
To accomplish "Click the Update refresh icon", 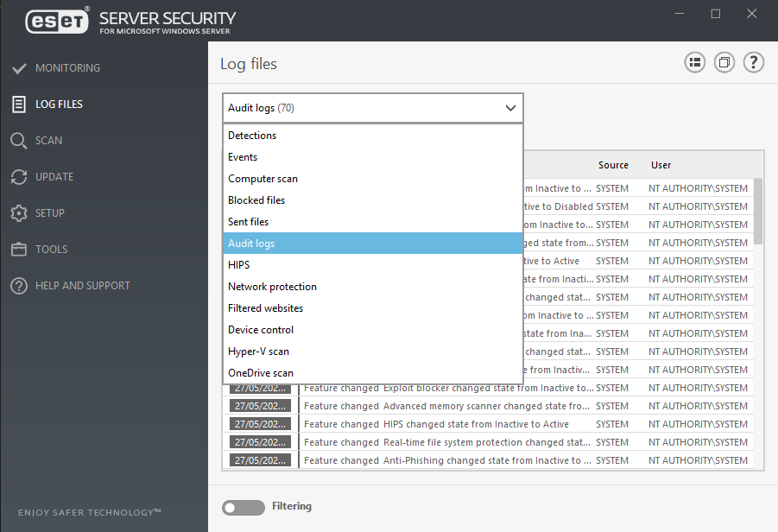I will point(19,177).
